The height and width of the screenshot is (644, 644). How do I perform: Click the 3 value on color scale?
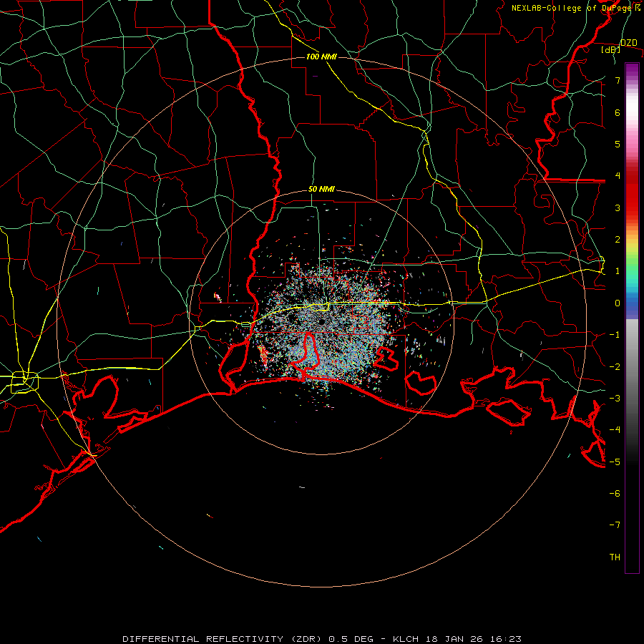[x=618, y=208]
